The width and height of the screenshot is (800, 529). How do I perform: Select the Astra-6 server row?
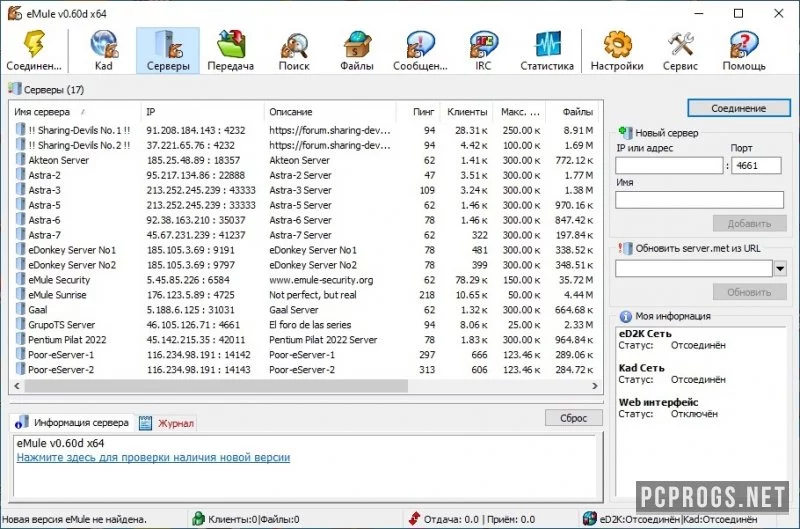(305, 220)
